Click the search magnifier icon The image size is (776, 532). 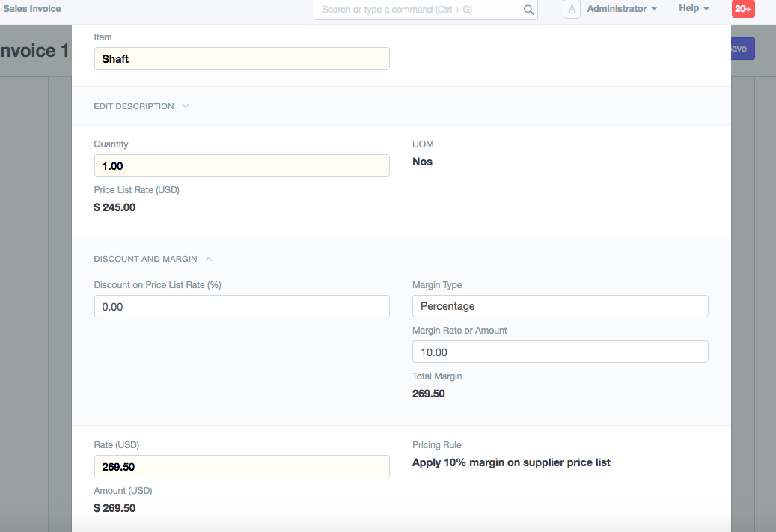coord(528,10)
